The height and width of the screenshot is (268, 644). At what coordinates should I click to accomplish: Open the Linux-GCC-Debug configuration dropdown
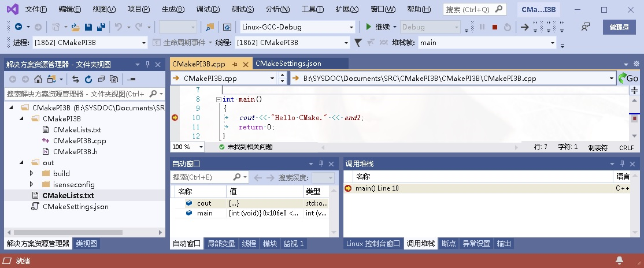click(351, 28)
